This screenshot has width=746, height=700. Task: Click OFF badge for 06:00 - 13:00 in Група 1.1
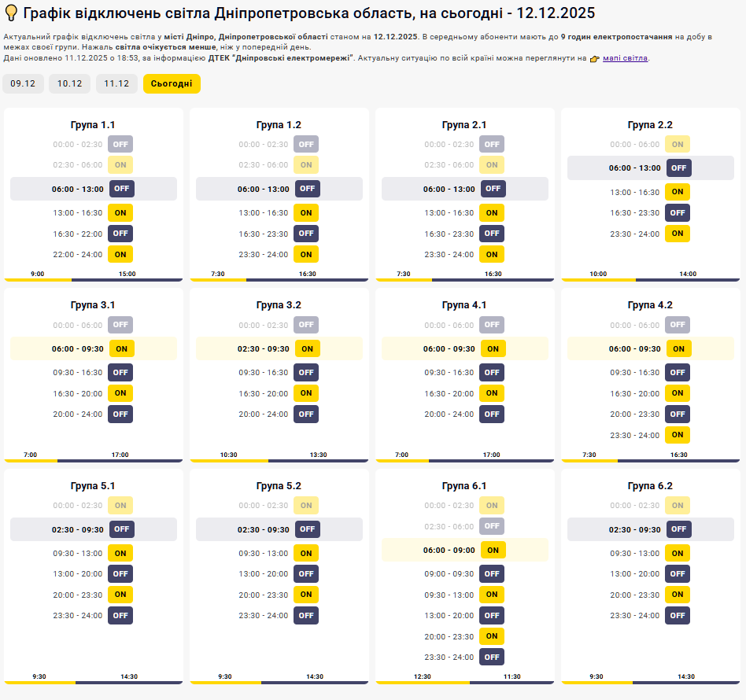(121, 189)
